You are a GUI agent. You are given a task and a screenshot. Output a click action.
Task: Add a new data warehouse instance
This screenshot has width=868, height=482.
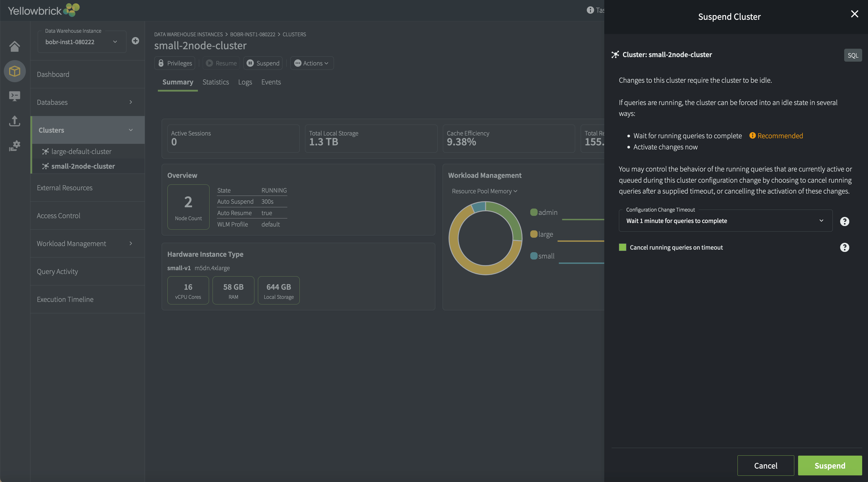click(135, 41)
